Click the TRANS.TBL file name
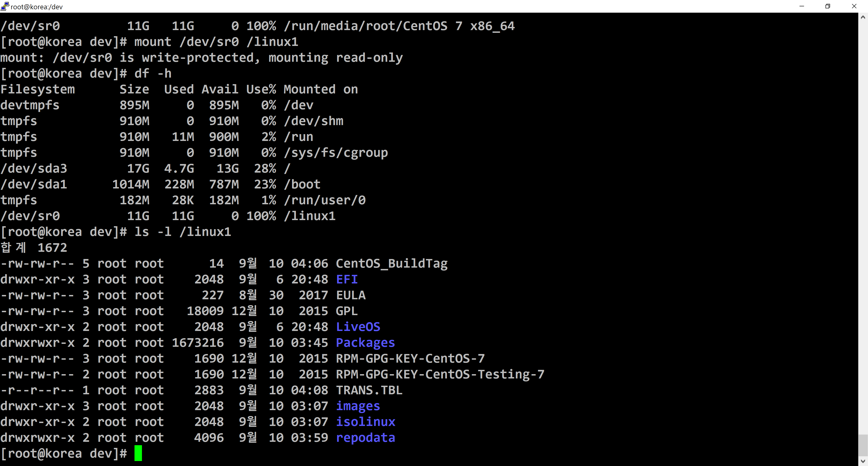Viewport: 868px width, 466px height. [x=369, y=390]
